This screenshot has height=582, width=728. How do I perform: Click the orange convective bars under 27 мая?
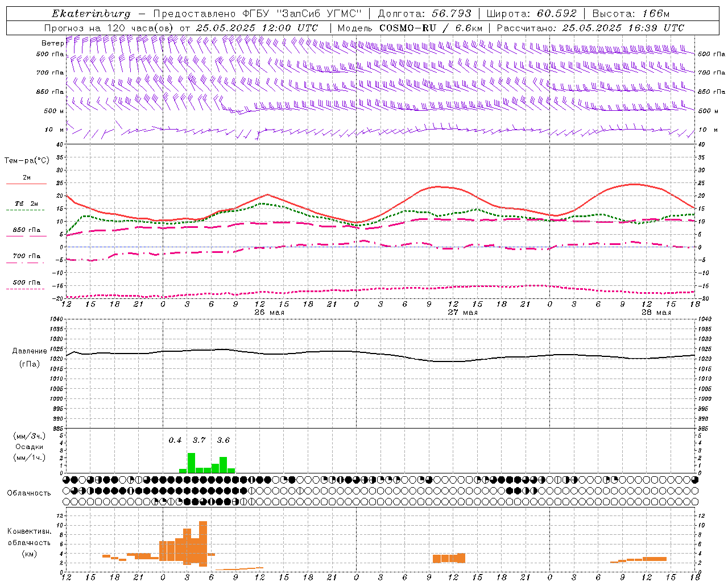pyautogui.click(x=449, y=558)
